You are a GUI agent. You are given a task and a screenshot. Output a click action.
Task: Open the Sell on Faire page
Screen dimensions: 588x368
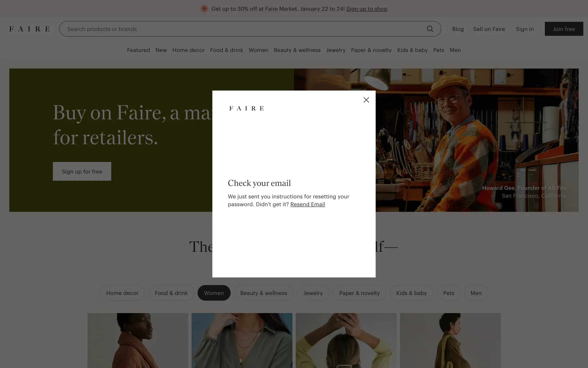489,29
